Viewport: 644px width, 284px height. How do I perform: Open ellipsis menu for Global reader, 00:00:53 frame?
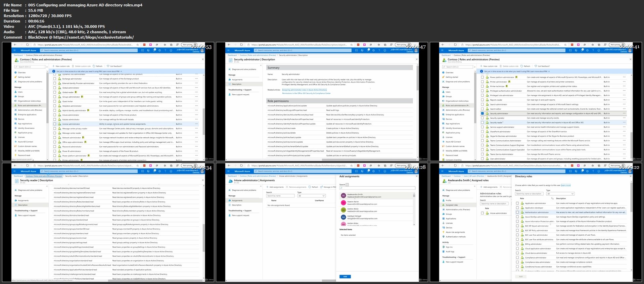[x=196, y=92]
